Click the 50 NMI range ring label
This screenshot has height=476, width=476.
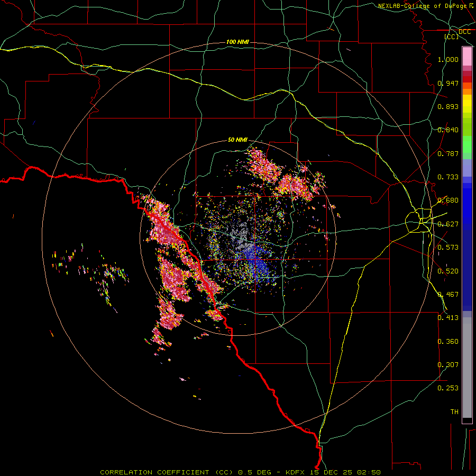pos(237,140)
